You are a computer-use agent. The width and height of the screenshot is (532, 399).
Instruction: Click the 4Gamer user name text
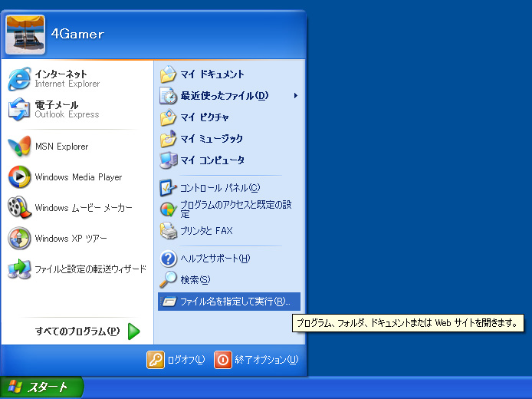click(77, 34)
